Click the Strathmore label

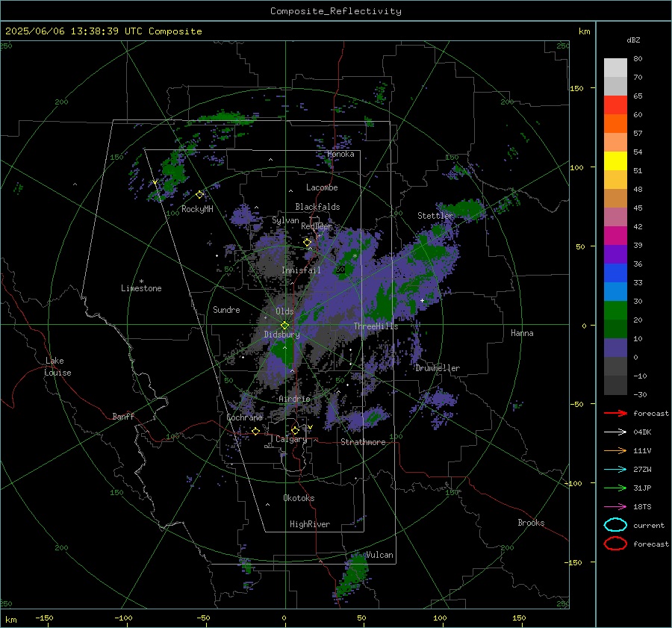(x=363, y=442)
